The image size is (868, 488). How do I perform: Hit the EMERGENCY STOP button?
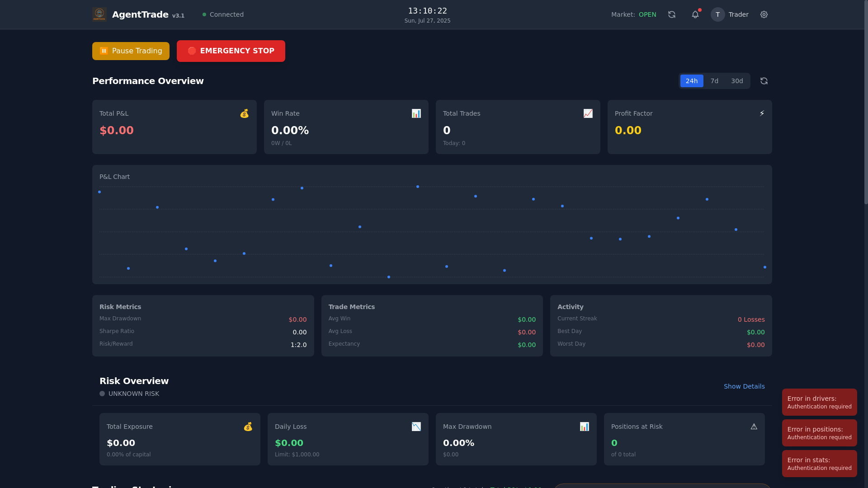(231, 51)
